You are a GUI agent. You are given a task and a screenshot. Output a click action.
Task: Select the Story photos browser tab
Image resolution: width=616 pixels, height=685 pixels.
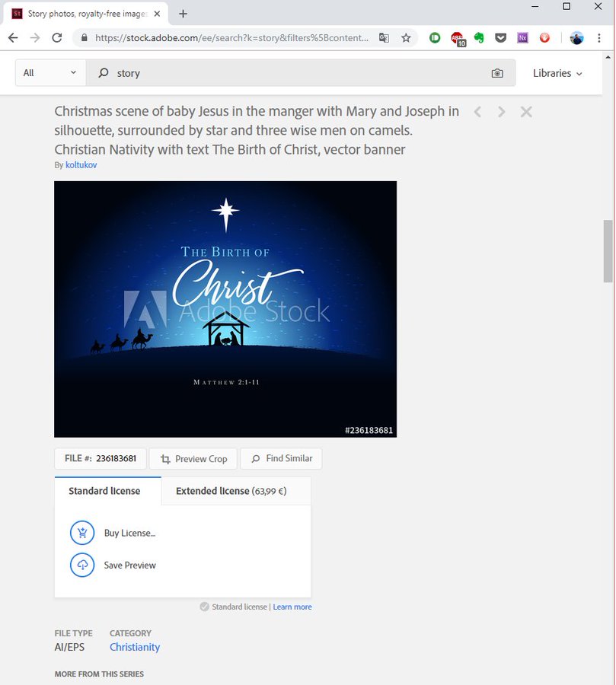(x=86, y=14)
